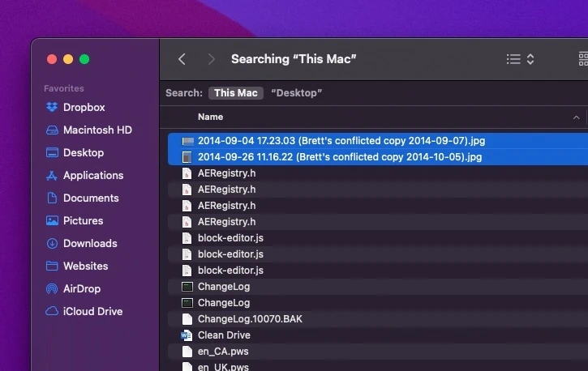Click the Downloads icon in sidebar
This screenshot has width=588, height=371.
coord(52,243)
